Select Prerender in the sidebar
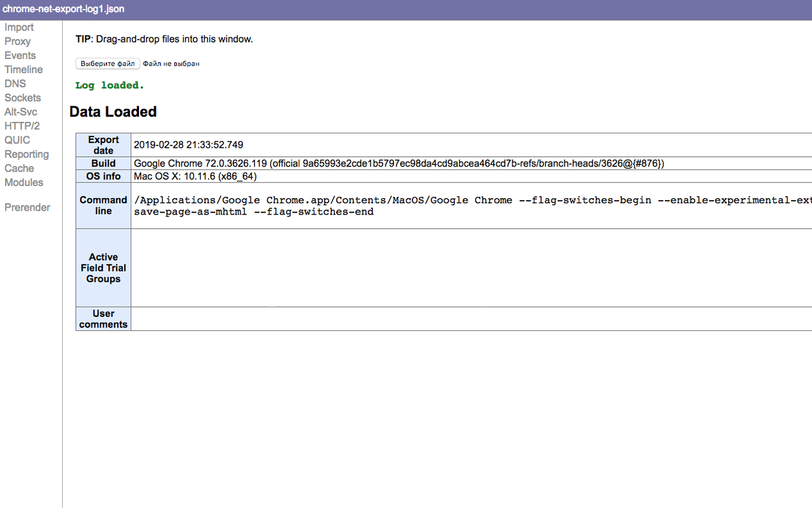Screen dimensions: 812x508 [x=27, y=207]
